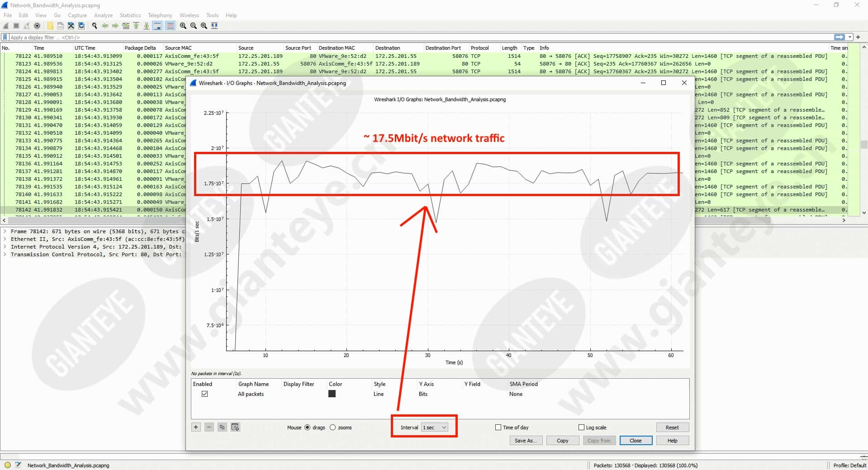
Task: Select Mouse zooms radio button
Action: 333,428
